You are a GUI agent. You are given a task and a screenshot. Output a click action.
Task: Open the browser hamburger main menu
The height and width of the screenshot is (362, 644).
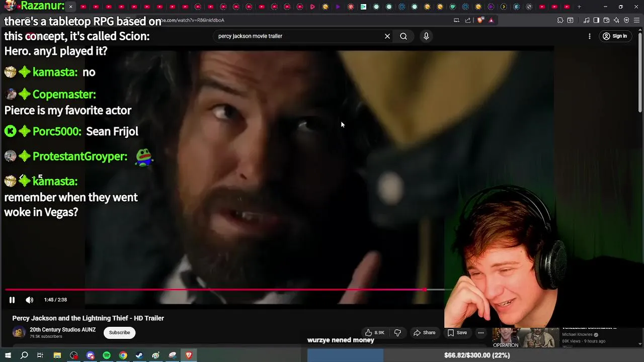[636, 20]
